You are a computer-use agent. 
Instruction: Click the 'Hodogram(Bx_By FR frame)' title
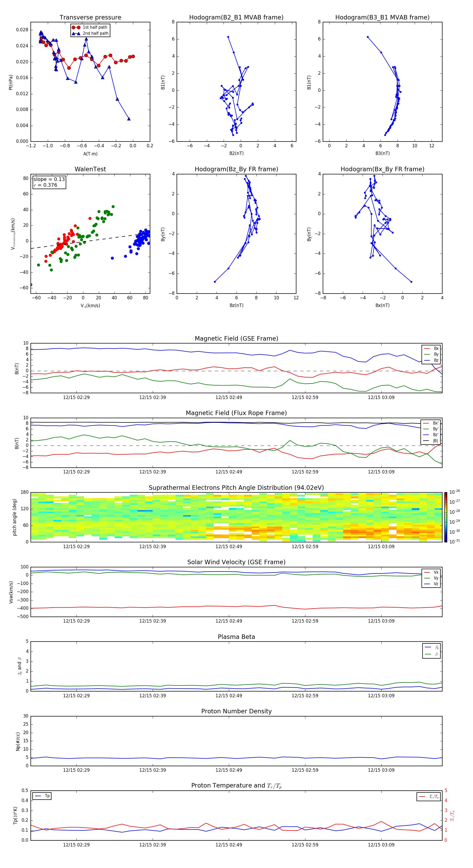pos(382,169)
